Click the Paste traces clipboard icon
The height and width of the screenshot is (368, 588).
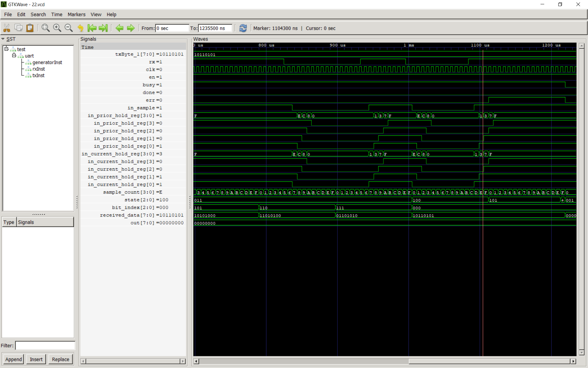[x=30, y=28]
